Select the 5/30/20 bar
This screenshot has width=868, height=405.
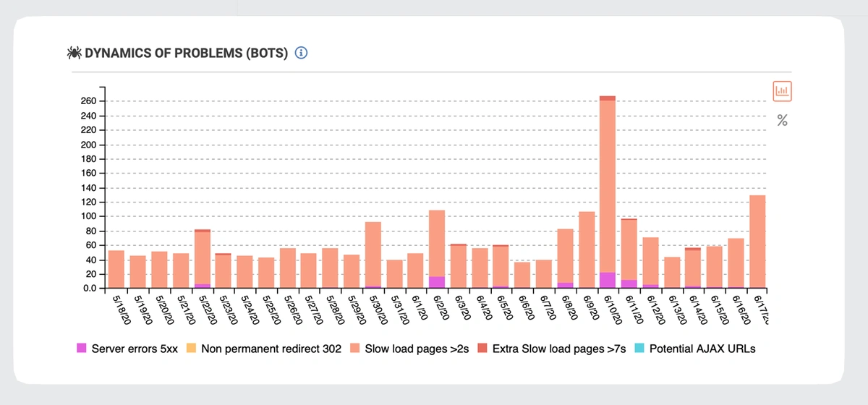[373, 255]
